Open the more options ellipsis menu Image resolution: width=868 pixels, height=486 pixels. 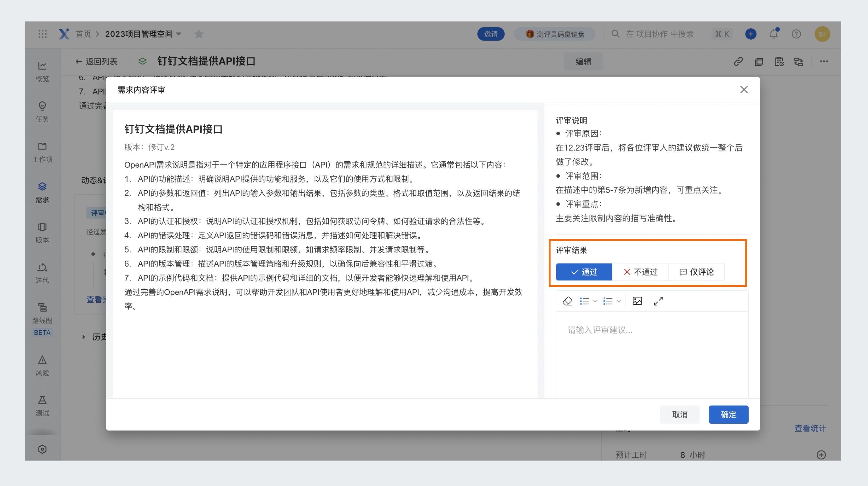824,62
